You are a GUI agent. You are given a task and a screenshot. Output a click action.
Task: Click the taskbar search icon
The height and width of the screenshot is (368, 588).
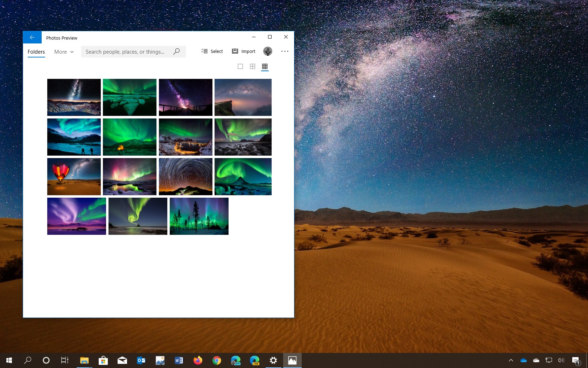tap(28, 360)
